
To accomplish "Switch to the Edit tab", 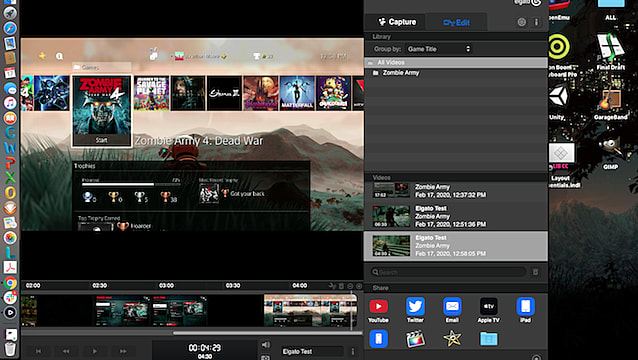I will [456, 22].
